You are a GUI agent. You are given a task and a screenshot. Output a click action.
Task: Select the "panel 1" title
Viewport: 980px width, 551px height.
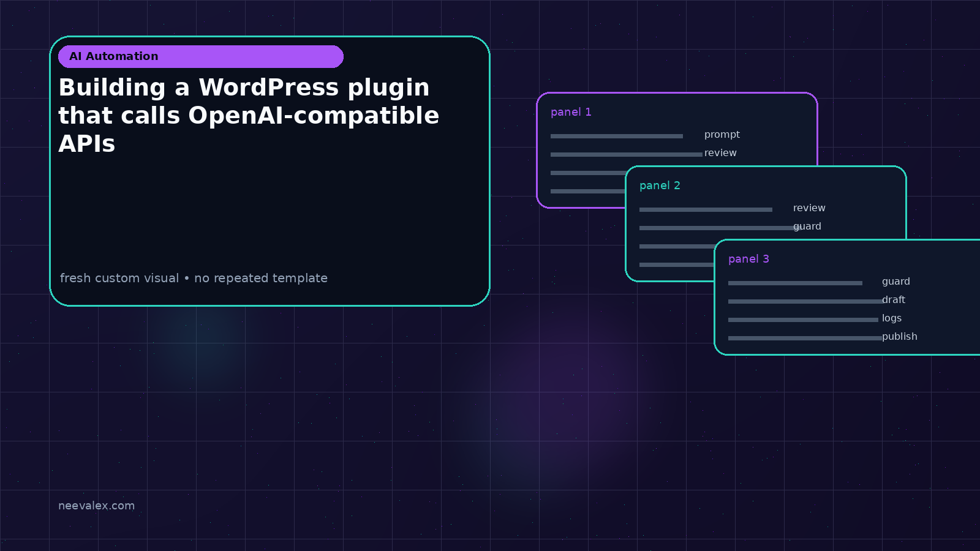pos(571,112)
